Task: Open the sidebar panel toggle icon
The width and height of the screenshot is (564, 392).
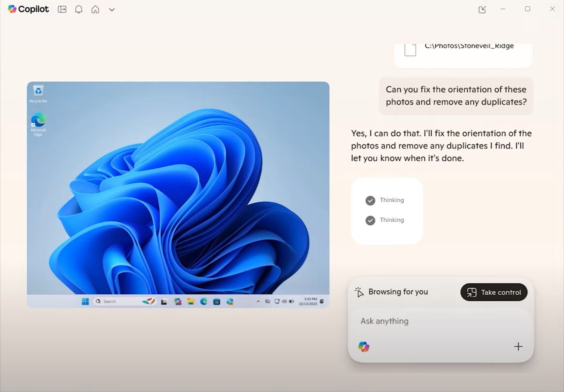Action: click(62, 9)
